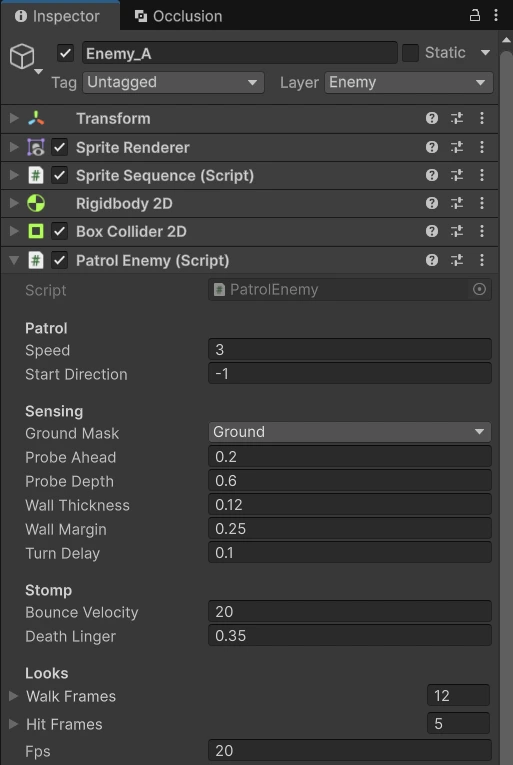Viewport: 513px width, 765px height.
Task: Open Rigidbody 2D more options menu
Action: click(482, 203)
